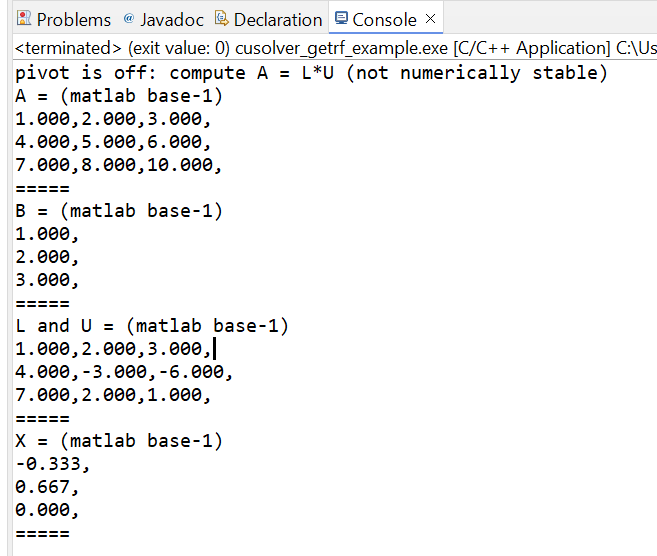Select the Console tab label

pos(384,19)
